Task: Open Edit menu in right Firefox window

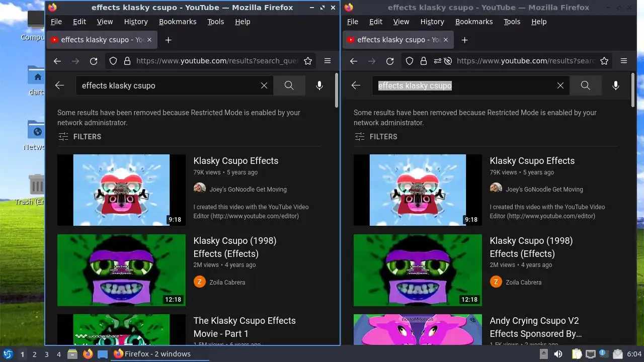Action: coord(376,22)
